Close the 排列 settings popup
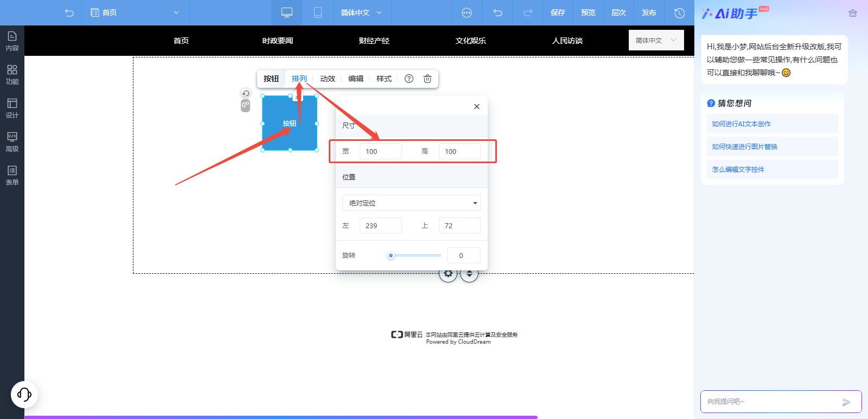Screen dimensions: 868x419 pos(477,106)
